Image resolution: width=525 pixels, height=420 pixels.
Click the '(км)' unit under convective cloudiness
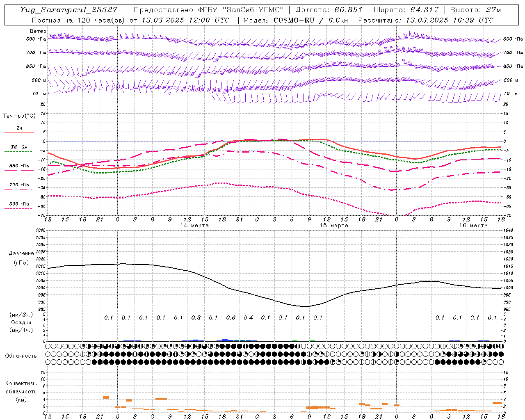(21, 399)
